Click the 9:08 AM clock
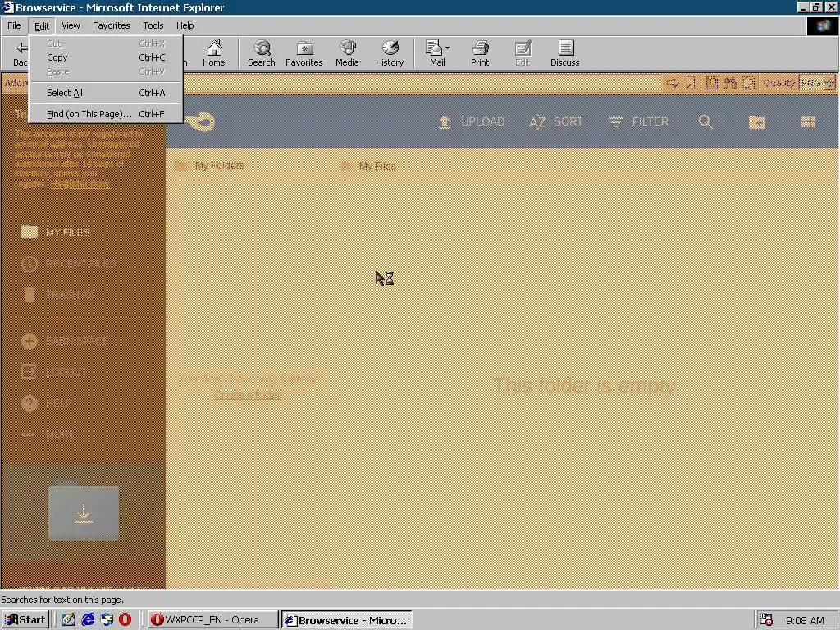Image resolution: width=840 pixels, height=630 pixels. [x=805, y=620]
